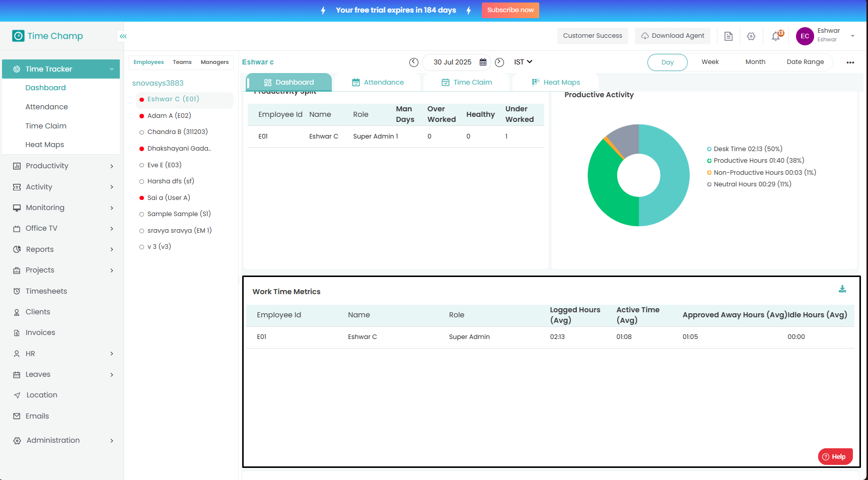Go to next day arrow
Image resolution: width=868 pixels, height=480 pixels.
pos(499,62)
